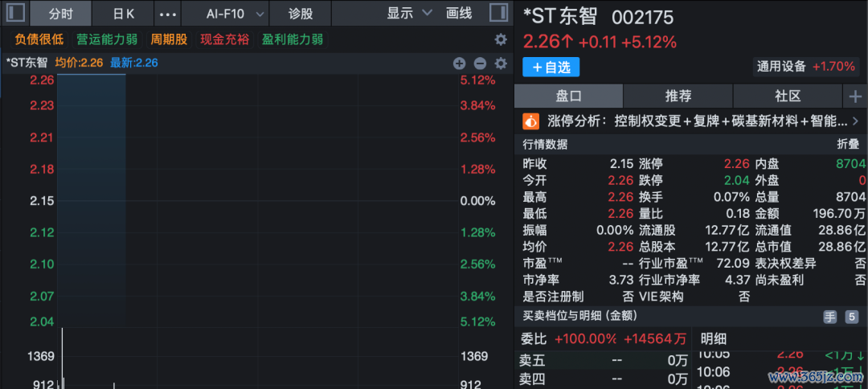
Task: Zoom in chart with plus icon
Action: (x=460, y=63)
